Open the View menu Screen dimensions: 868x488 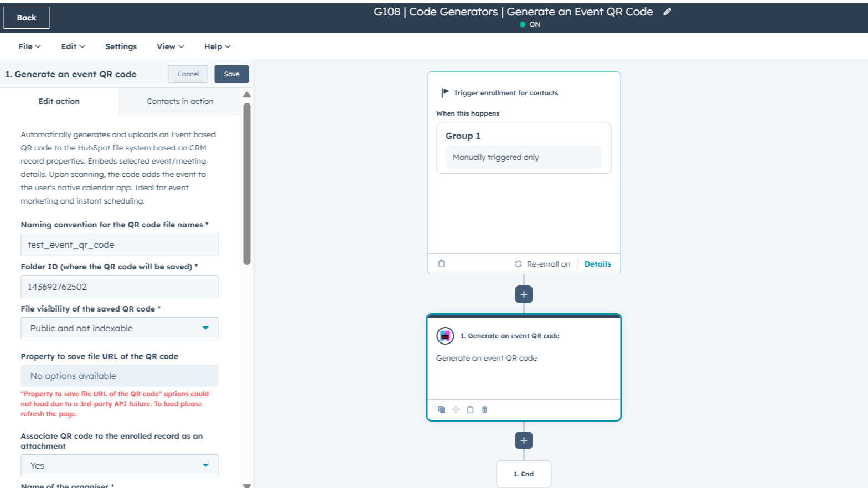(x=170, y=46)
